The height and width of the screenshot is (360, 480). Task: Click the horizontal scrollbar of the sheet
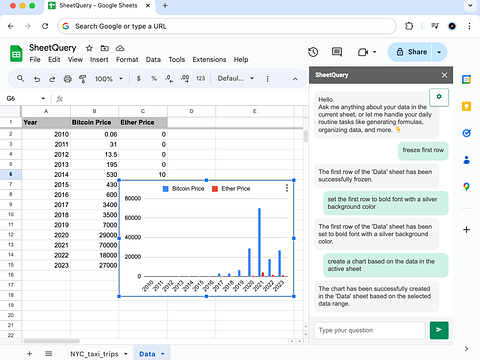coord(51,341)
